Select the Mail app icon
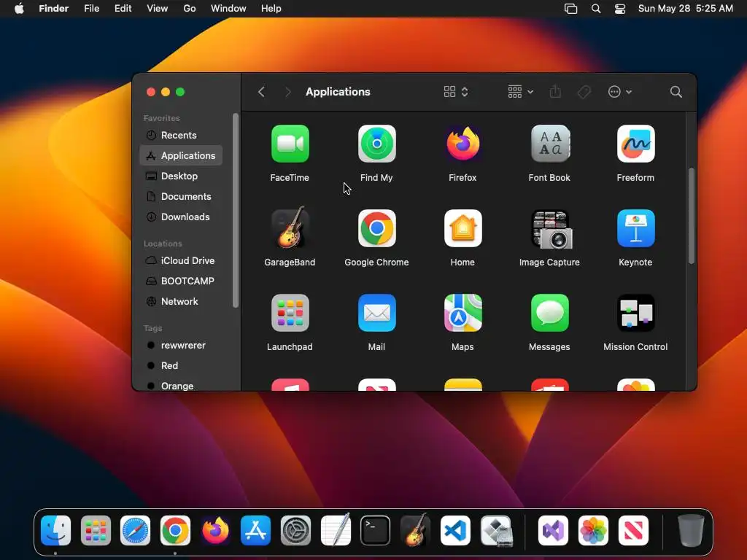The image size is (747, 560). coord(376,313)
